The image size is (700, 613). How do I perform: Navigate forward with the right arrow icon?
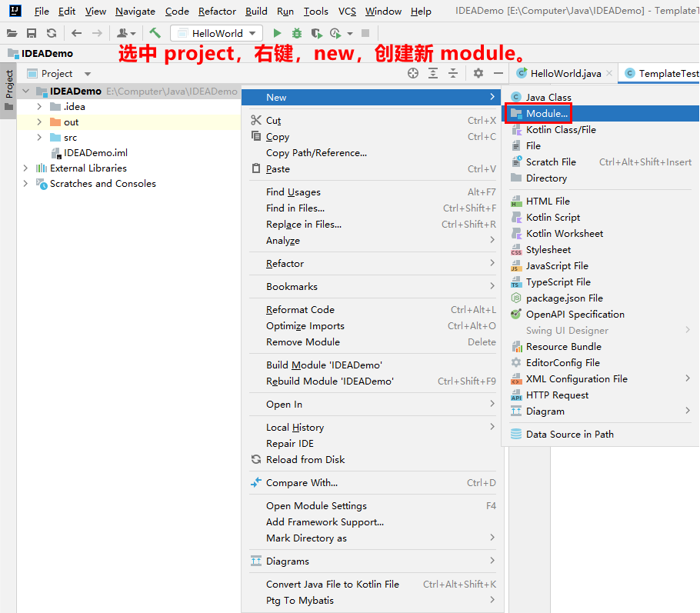coord(97,34)
